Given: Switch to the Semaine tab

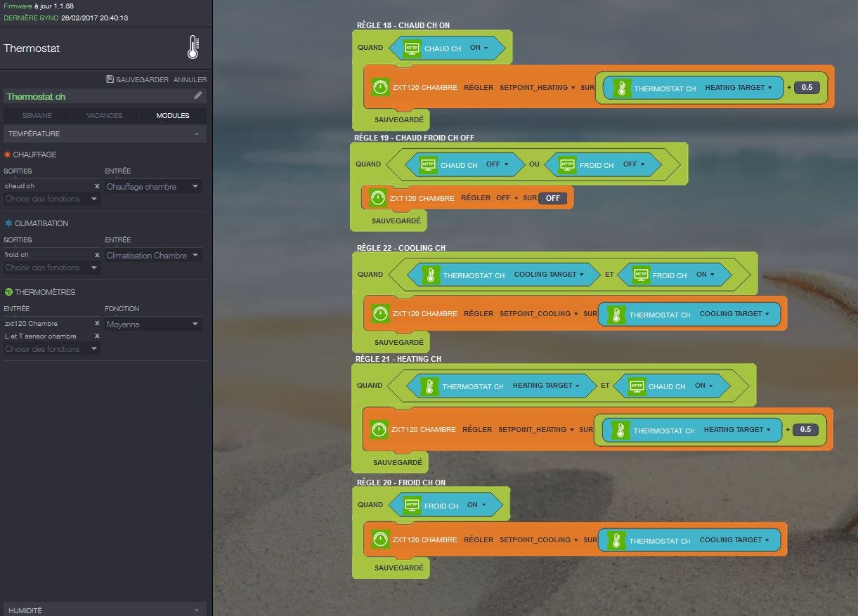Looking at the screenshot, I should click(37, 115).
